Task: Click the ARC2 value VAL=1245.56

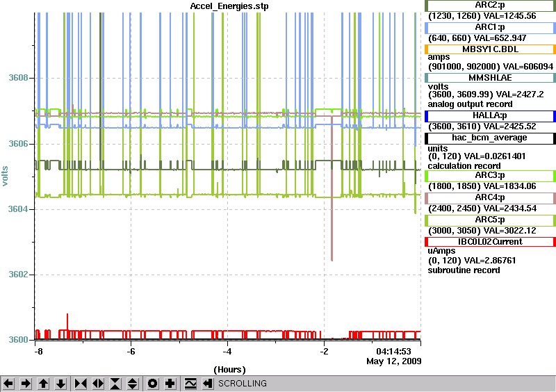Action: [x=510, y=16]
